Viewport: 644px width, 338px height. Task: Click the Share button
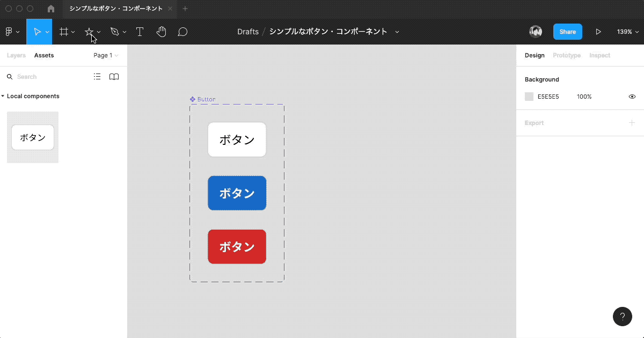pos(567,31)
